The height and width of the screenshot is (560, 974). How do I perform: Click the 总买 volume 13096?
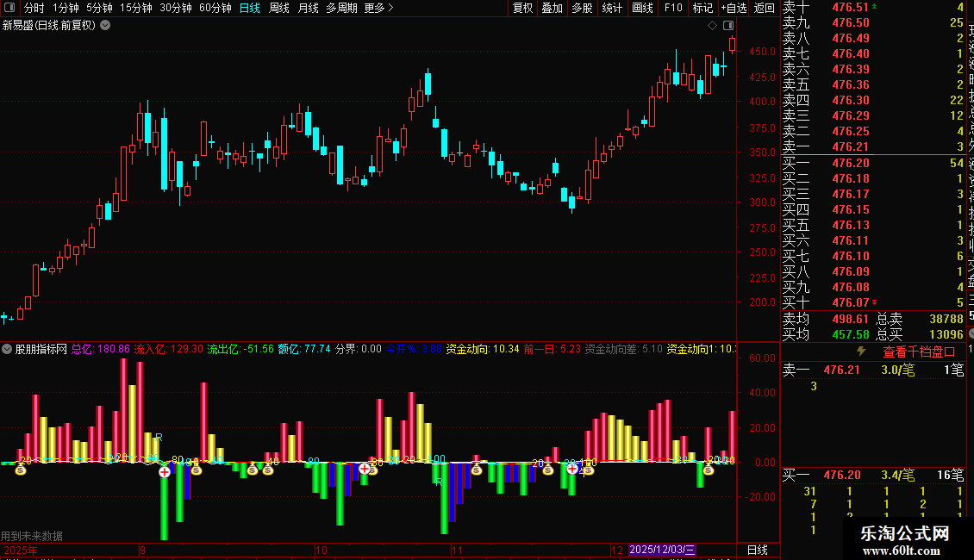(946, 334)
